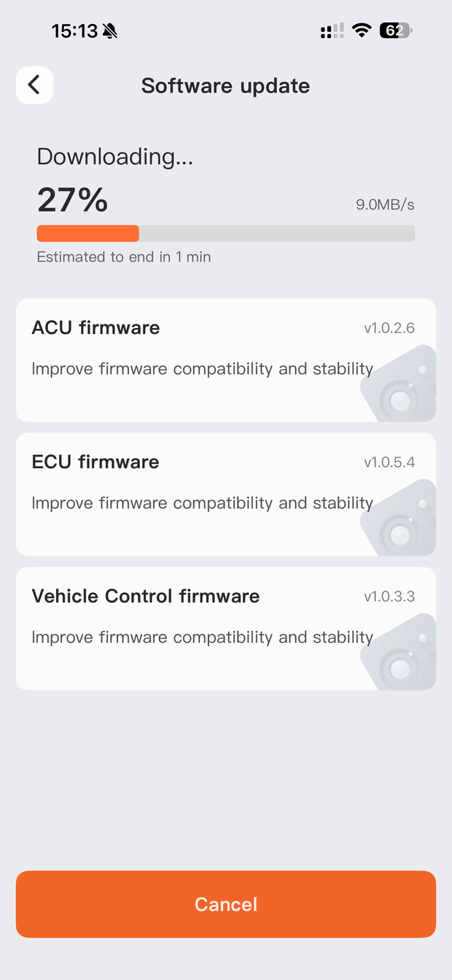
Task: Tap version v1.0.5.4 label
Action: pyautogui.click(x=389, y=462)
